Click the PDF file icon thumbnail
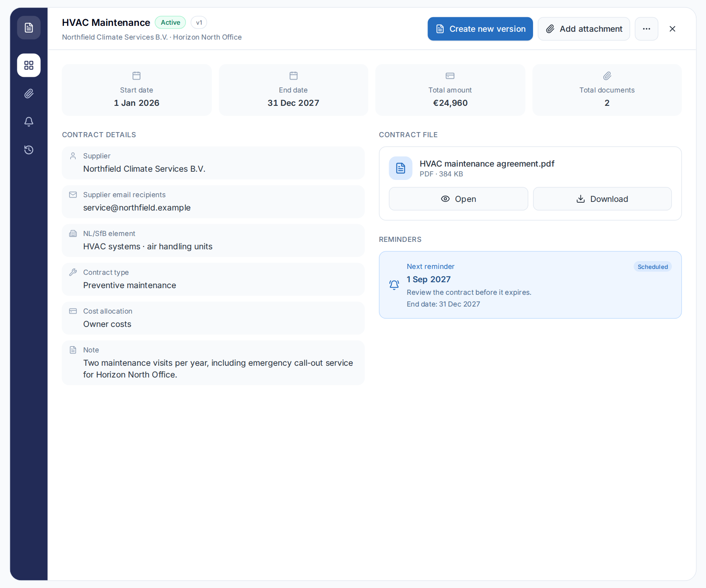This screenshot has width=706, height=588. pyautogui.click(x=400, y=168)
